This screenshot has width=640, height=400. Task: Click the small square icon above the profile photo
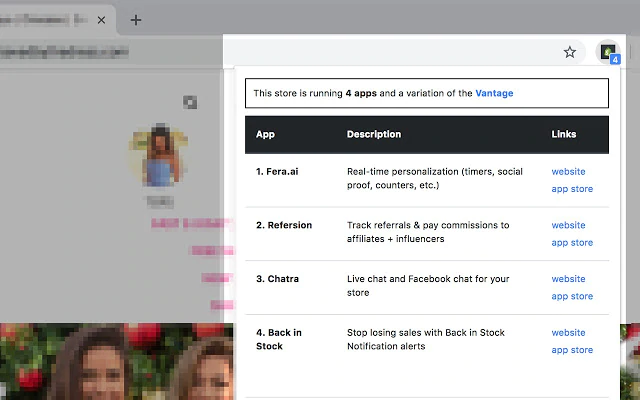[x=190, y=102]
